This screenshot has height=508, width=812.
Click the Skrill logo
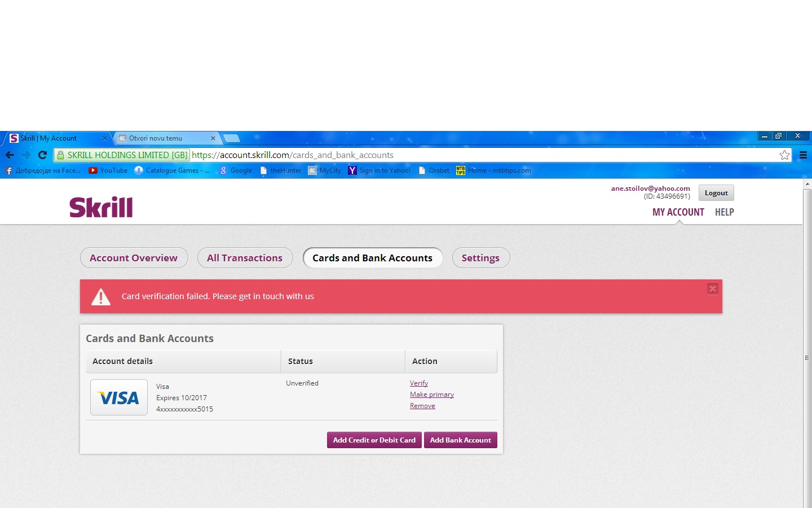tap(101, 207)
